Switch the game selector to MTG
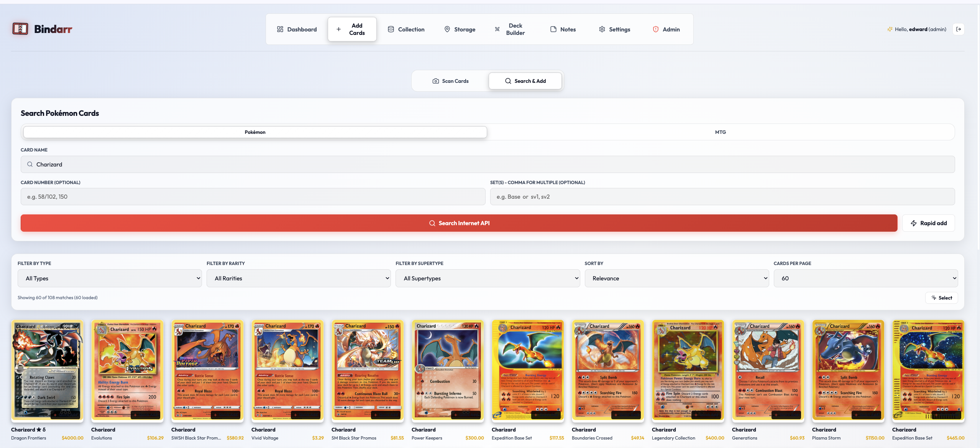This screenshot has width=980, height=448. pos(720,132)
